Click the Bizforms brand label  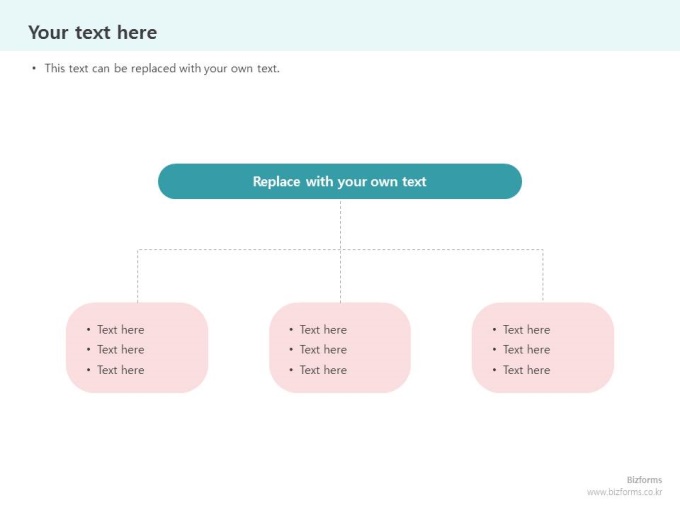pyautogui.click(x=644, y=480)
